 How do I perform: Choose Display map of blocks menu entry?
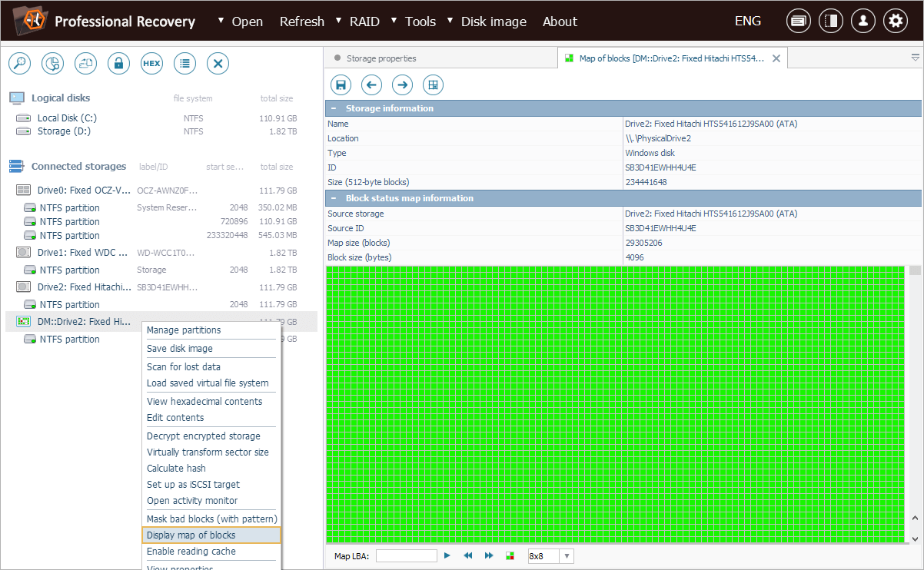point(212,535)
